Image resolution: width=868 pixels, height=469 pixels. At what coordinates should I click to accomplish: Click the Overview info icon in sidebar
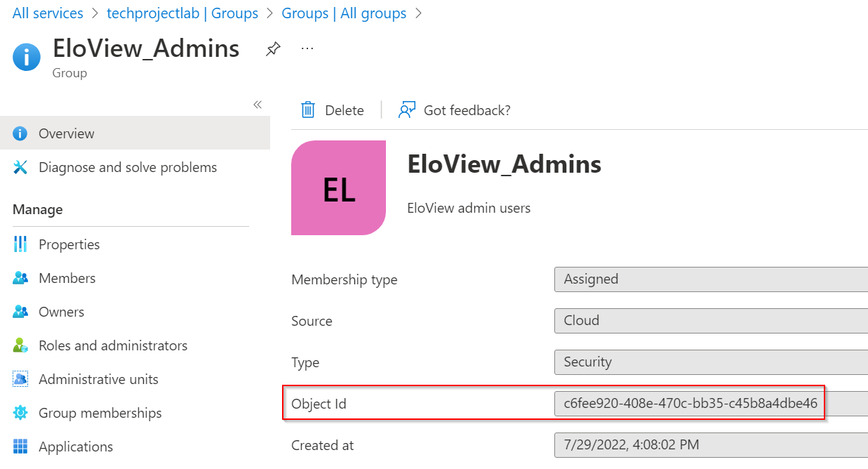point(20,133)
